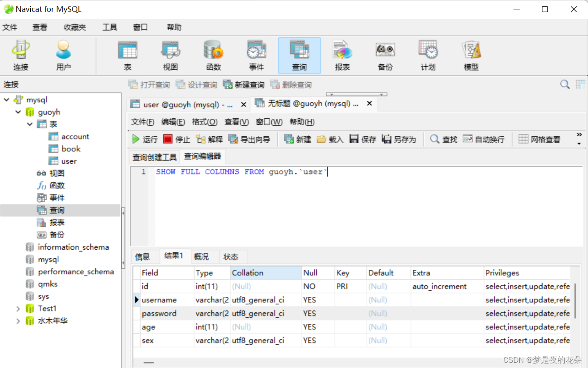Switch to 查询创建工具 tab
Image resolution: width=588 pixels, height=368 pixels.
tap(155, 157)
